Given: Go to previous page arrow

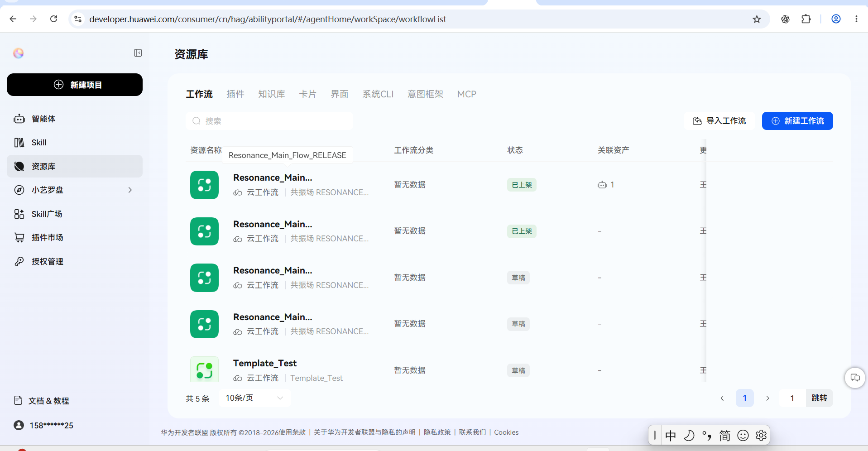Looking at the screenshot, I should [x=722, y=398].
